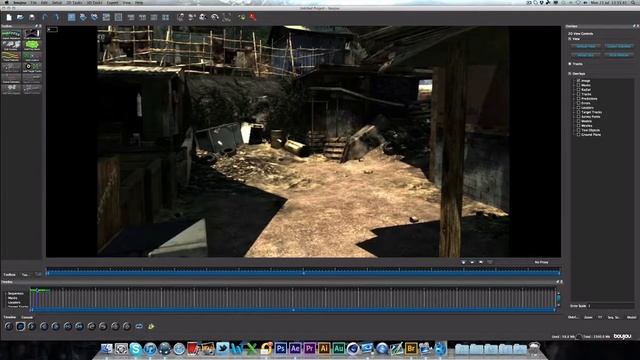Open the Edit menu
640x360 pixels.
[44, 2]
